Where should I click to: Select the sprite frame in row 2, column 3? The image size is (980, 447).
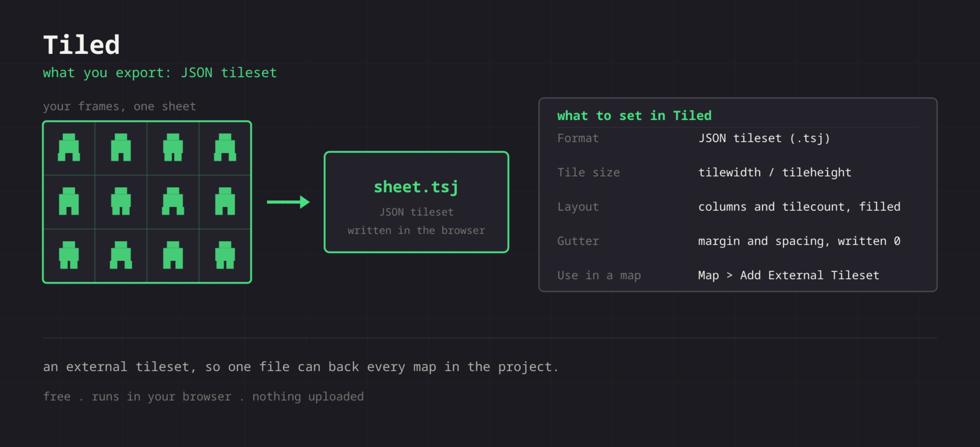coord(173,202)
